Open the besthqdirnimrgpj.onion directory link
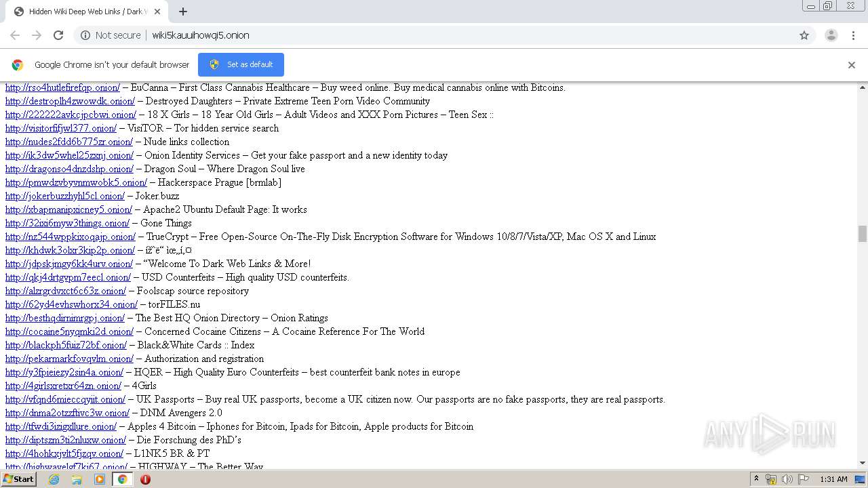This screenshot has height=488, width=868. (x=65, y=318)
